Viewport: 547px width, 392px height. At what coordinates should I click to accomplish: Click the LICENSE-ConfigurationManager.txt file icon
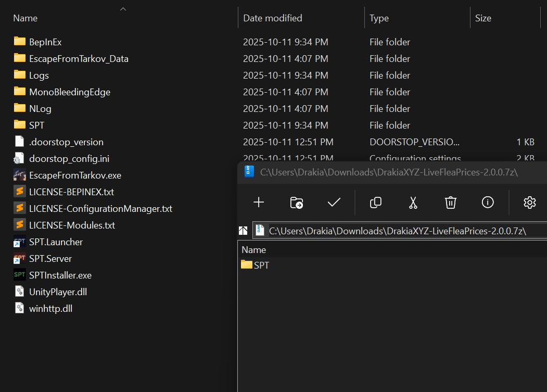[20, 208]
